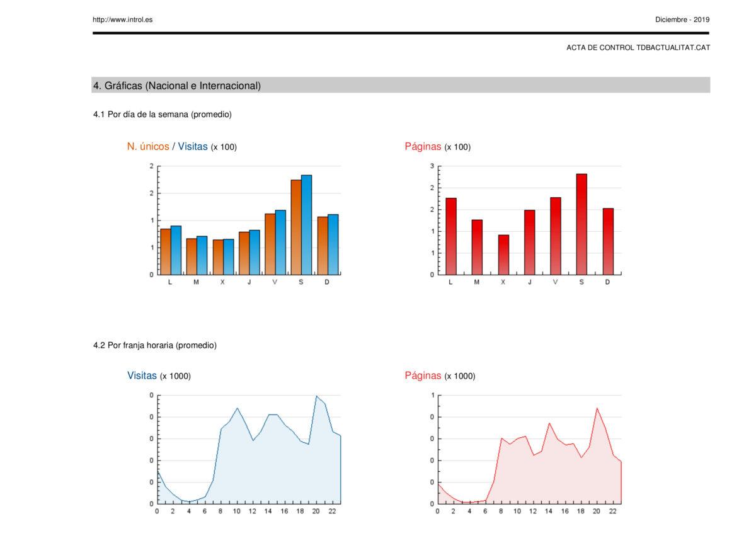Select 'ACTA DE CONTROL TDBACTUALITAT.CAT' header text
The width and height of the screenshot is (756, 543).
click(x=638, y=48)
